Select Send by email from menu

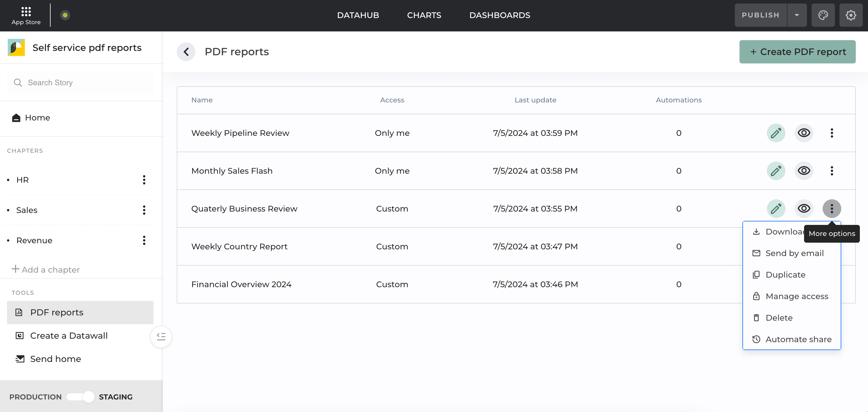(794, 253)
